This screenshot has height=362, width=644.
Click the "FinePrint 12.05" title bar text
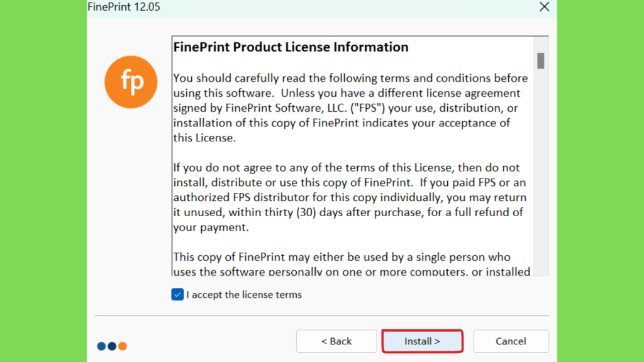[124, 7]
